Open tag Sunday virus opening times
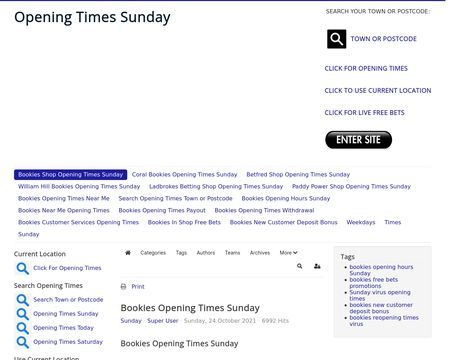 [x=380, y=295]
